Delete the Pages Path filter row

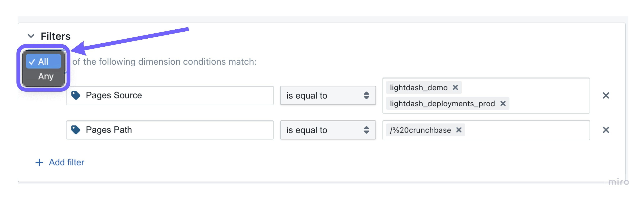[x=606, y=130]
